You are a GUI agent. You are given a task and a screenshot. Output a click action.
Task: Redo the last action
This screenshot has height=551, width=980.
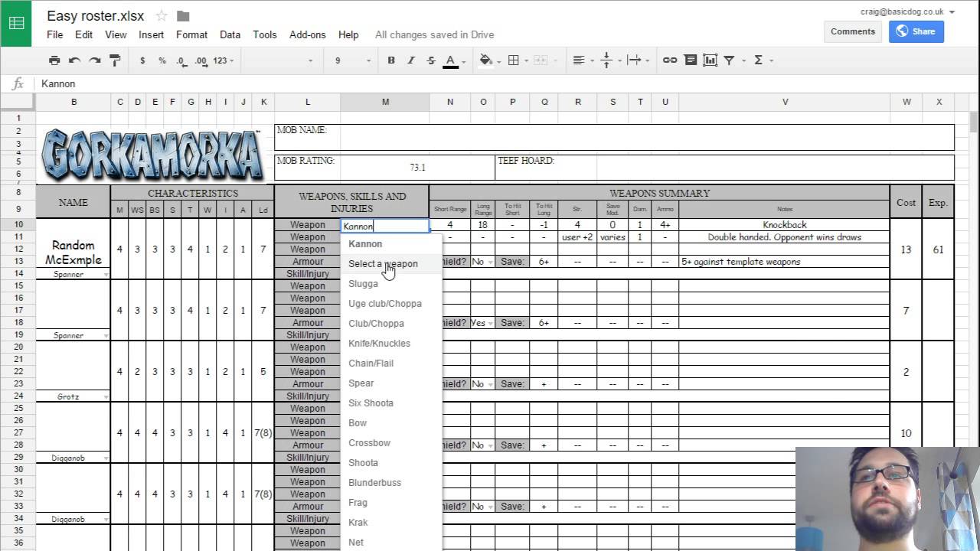94,60
